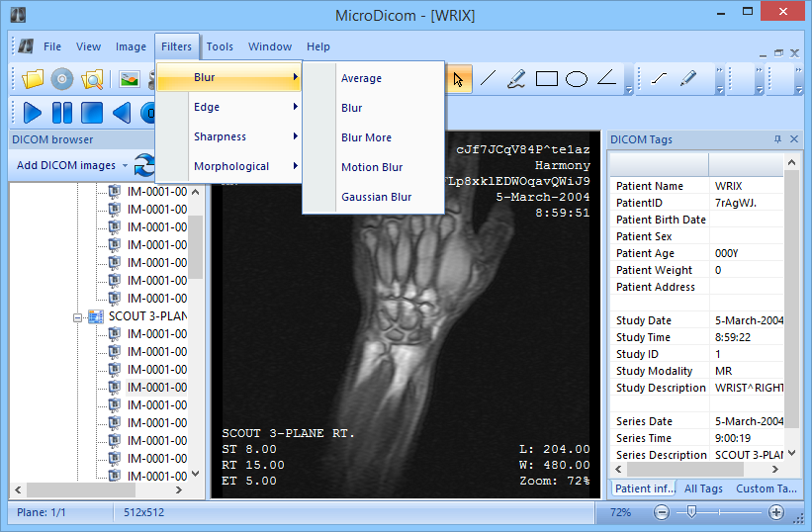The width and height of the screenshot is (812, 532).
Task: Click the zoom out minus button
Action: click(x=662, y=512)
